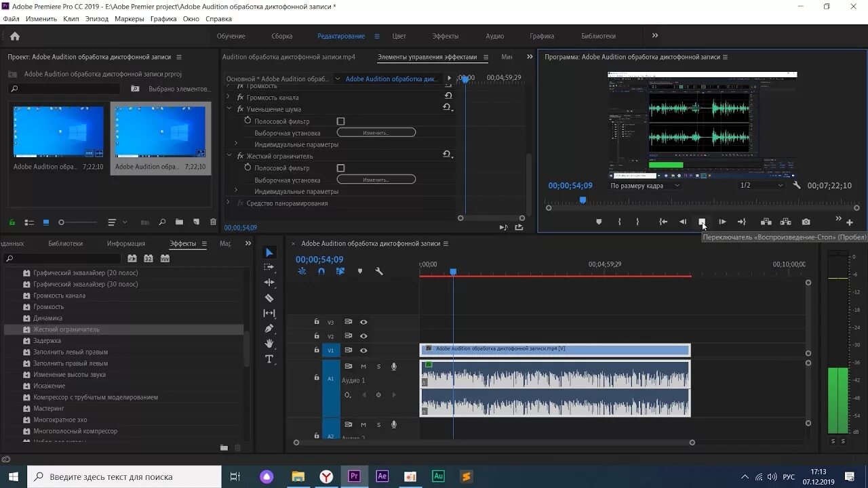Export frame with the camera icon
This screenshot has width=868, height=488.
tap(806, 222)
